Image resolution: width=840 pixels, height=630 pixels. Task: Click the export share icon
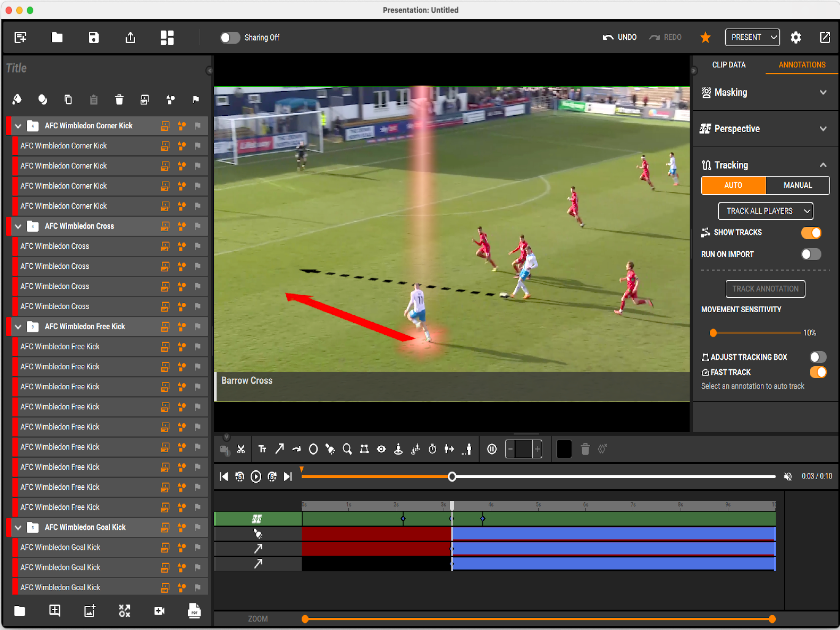coord(130,37)
